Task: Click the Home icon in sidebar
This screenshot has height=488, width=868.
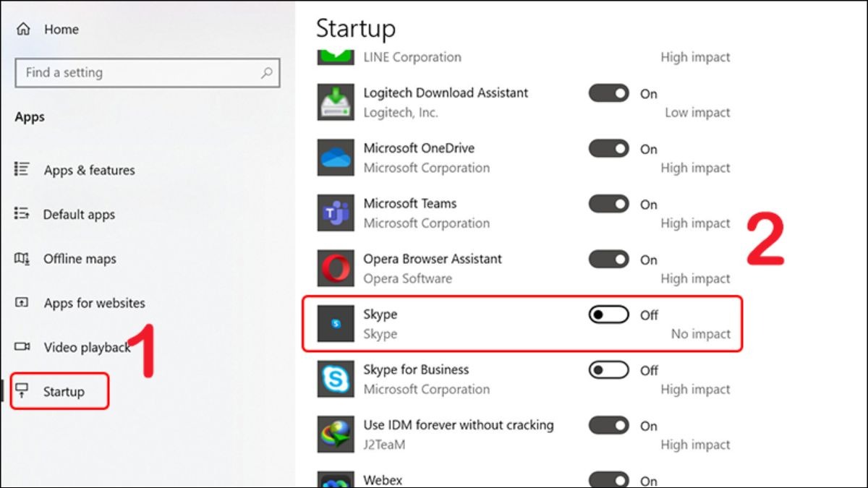Action: tap(24, 30)
